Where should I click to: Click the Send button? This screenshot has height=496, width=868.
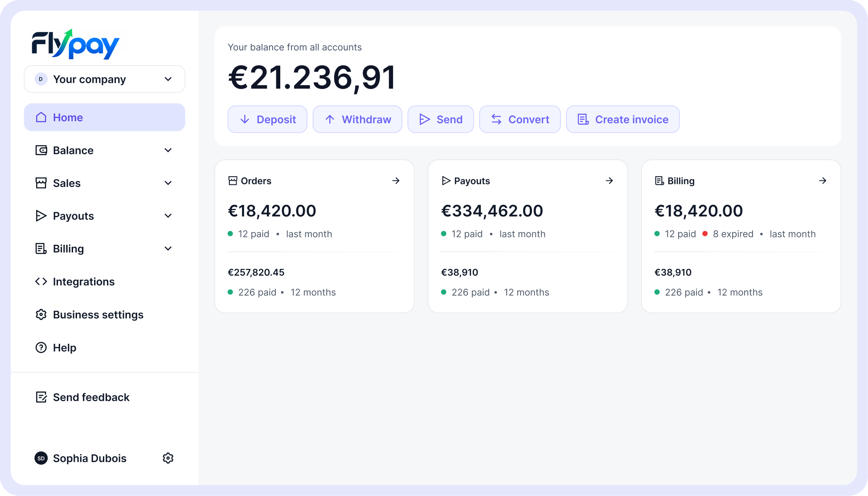[x=441, y=119]
